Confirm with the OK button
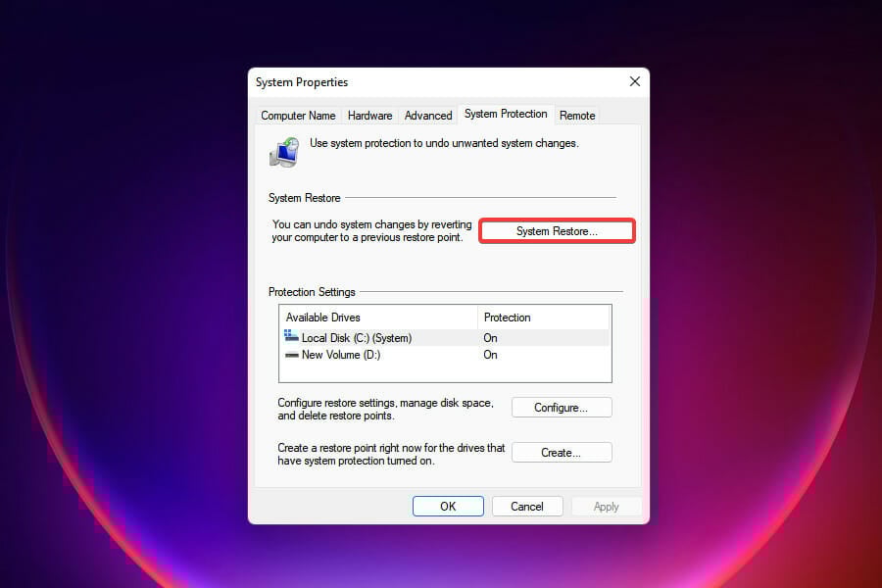The width and height of the screenshot is (882, 588). pyautogui.click(x=448, y=507)
